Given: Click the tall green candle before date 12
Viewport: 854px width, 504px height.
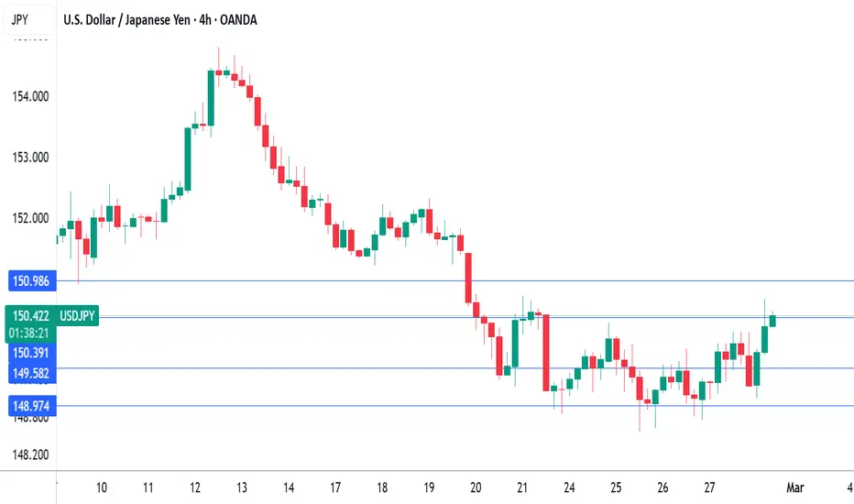Looking at the screenshot, I should pyautogui.click(x=188, y=159).
